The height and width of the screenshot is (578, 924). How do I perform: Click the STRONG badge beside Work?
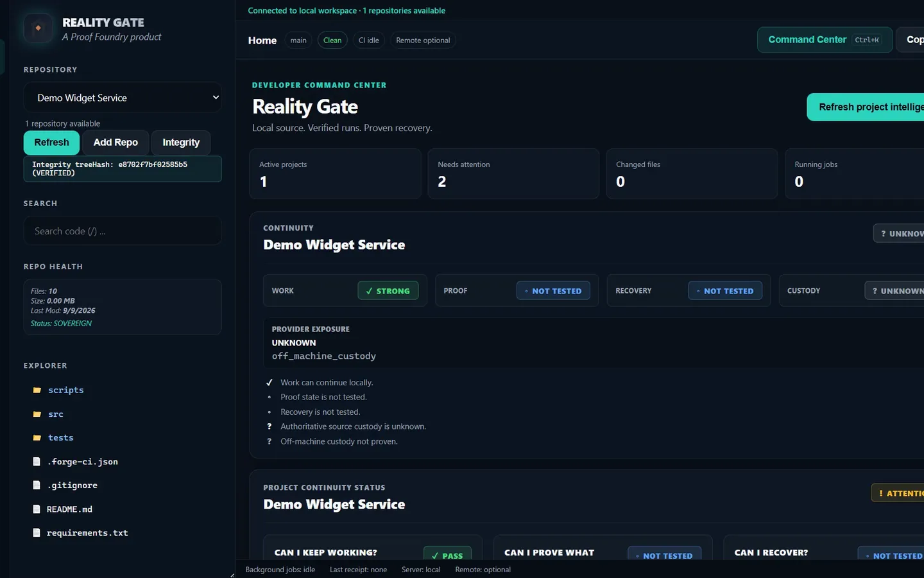pos(388,291)
